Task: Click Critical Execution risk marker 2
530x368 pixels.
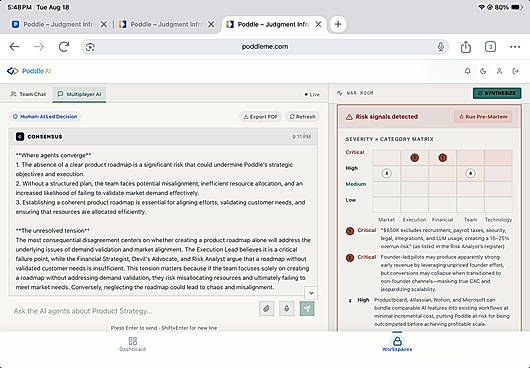Action: point(414,158)
